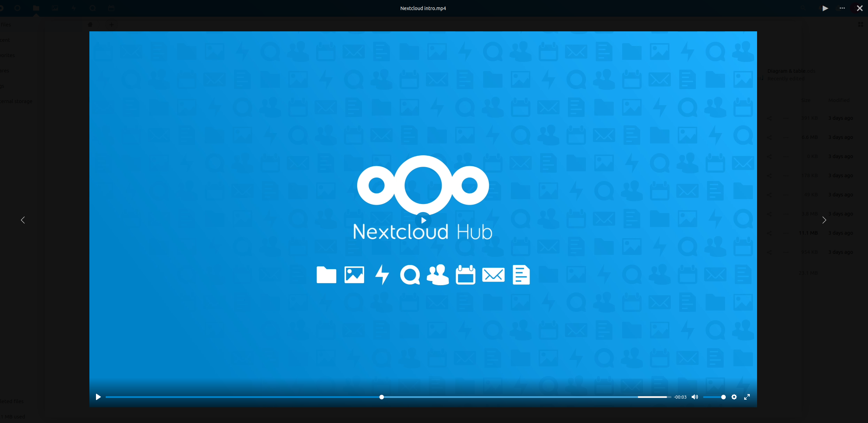
Task: Play the video from the control bar
Action: click(x=98, y=397)
